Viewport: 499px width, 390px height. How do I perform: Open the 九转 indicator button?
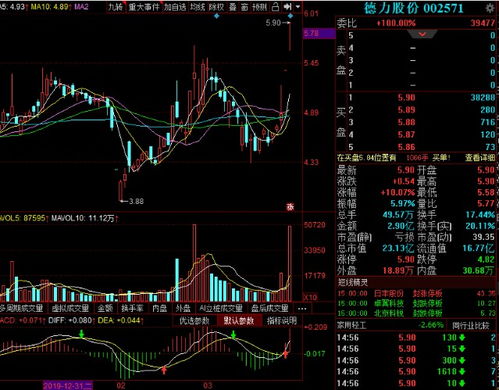[115, 7]
